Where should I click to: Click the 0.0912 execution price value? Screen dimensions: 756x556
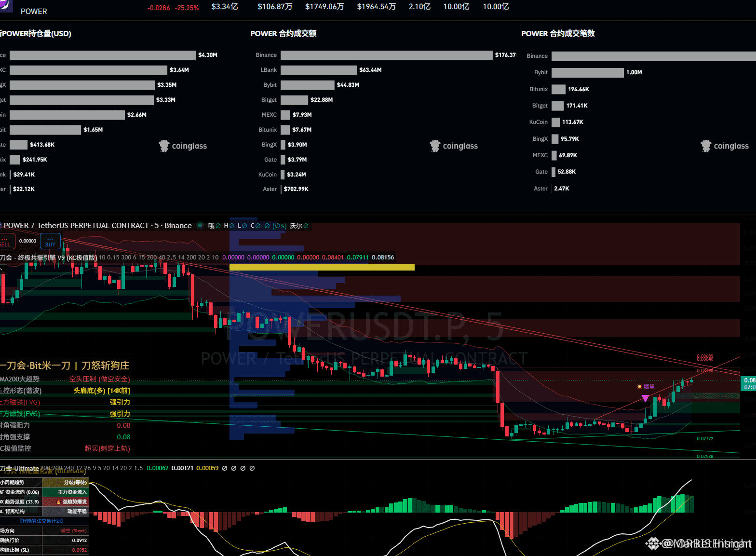click(80, 540)
